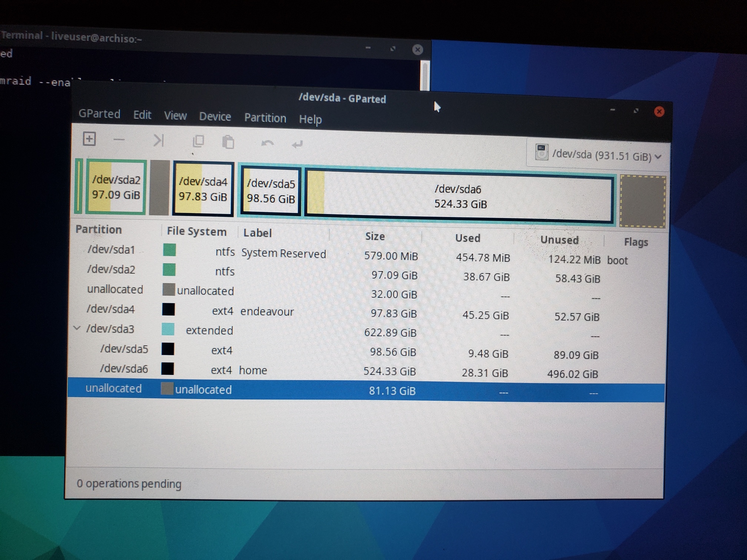Viewport: 747px width, 560px height.
Task: Click the New partition toolbar icon
Action: [89, 139]
